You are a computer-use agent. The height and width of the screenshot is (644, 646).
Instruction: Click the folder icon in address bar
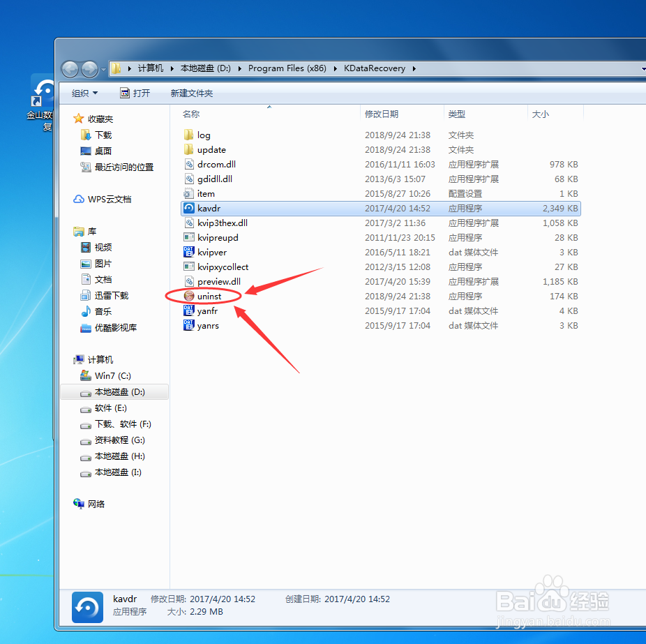pos(117,68)
